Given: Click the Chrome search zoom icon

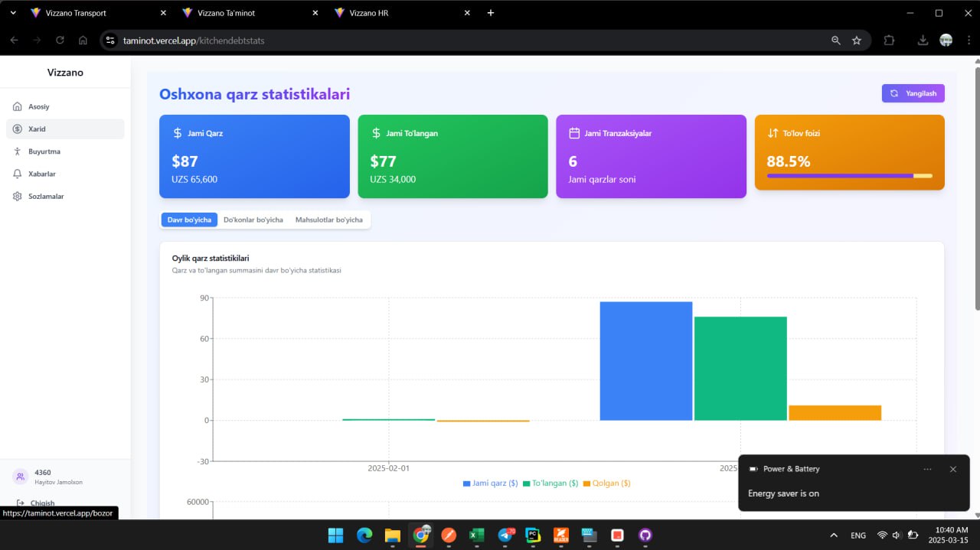Looking at the screenshot, I should click(836, 41).
